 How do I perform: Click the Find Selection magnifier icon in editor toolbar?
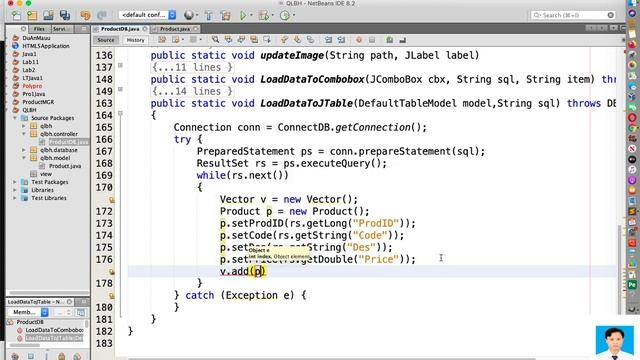215,40
